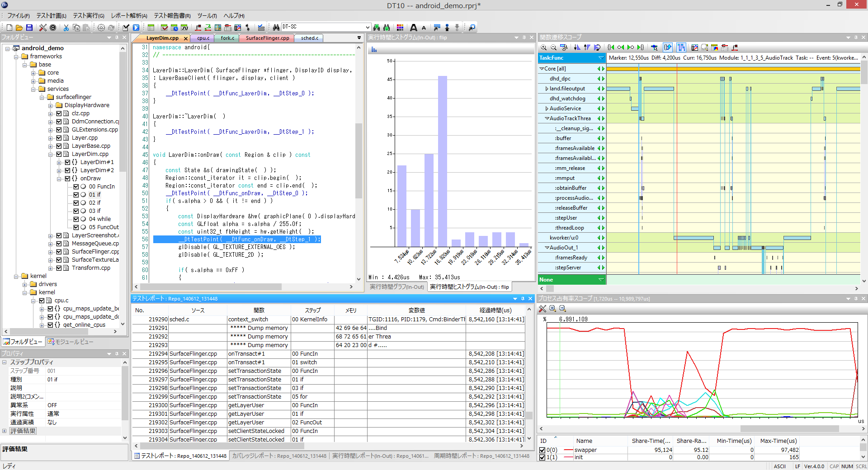Collapse the android_demo root node

point(8,48)
